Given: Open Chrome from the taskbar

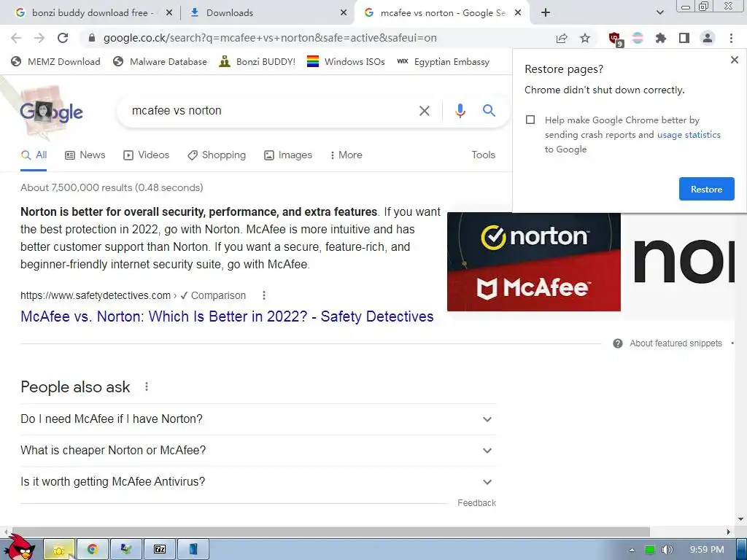Looking at the screenshot, I should click(x=93, y=550).
